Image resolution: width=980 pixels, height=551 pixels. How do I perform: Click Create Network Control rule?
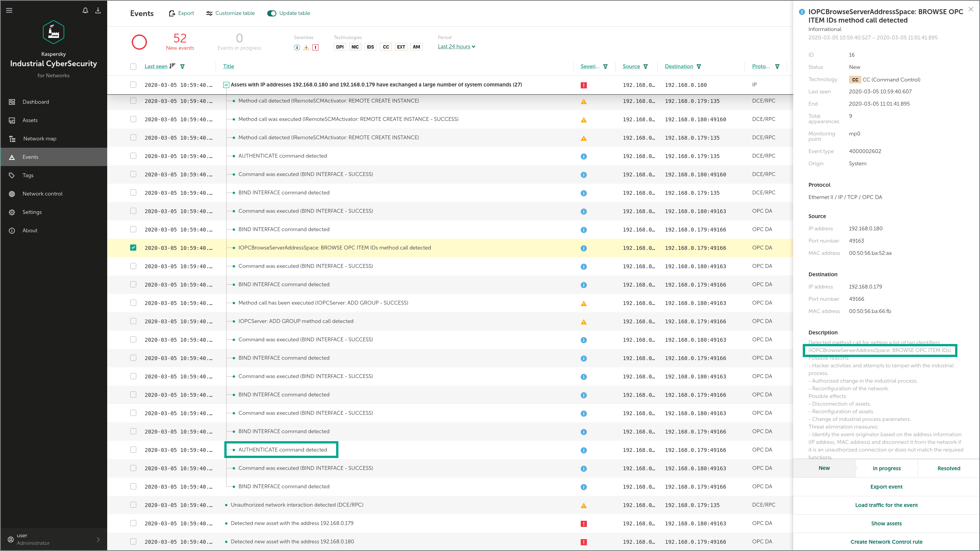coord(886,542)
